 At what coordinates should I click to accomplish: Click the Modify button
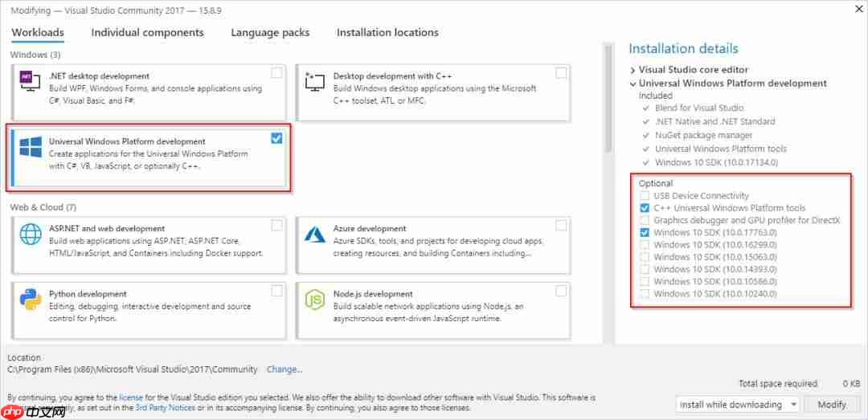832,405
